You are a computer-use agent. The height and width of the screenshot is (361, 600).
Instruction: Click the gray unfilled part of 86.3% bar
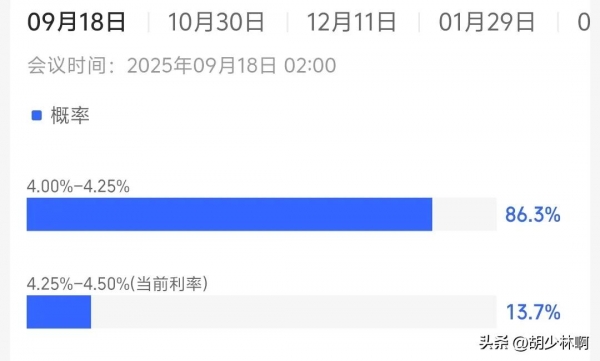click(x=464, y=214)
